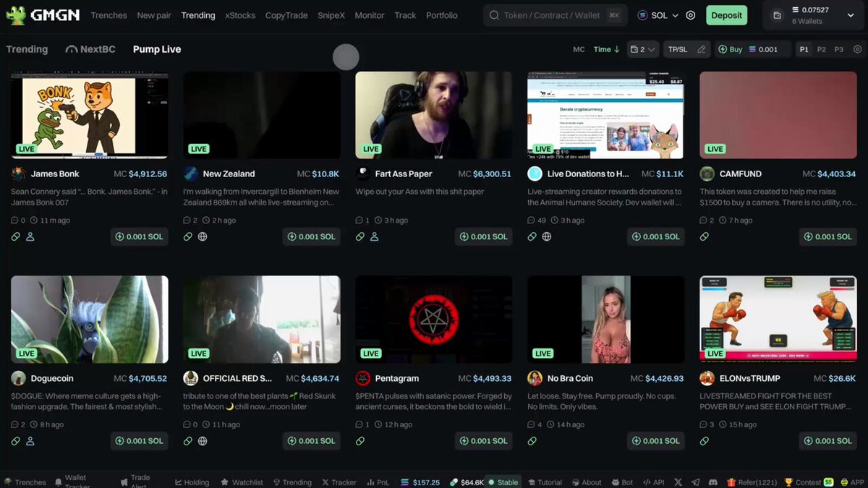Open SnipeX from top nav
Image resolution: width=868 pixels, height=488 pixels.
[331, 15]
